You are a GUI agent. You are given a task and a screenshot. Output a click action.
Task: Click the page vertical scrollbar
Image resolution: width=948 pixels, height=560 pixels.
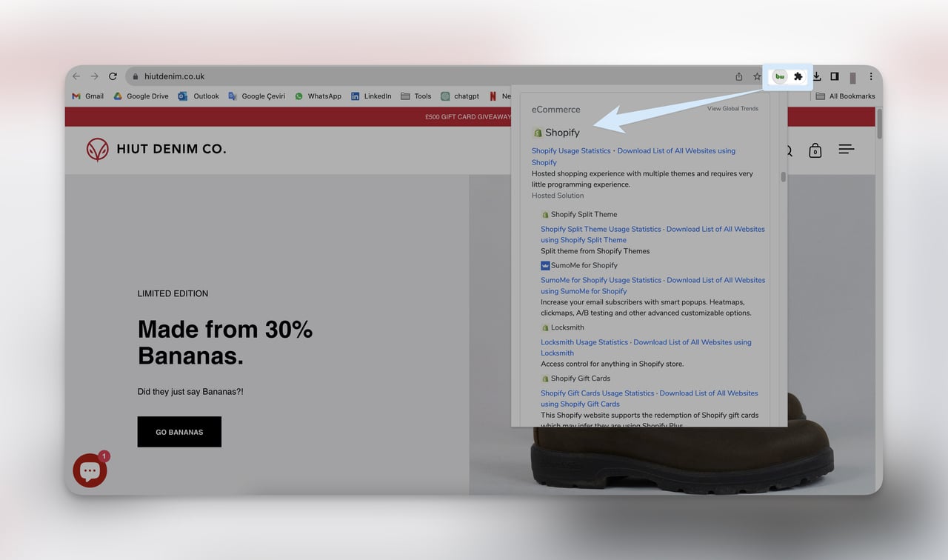[879, 124]
